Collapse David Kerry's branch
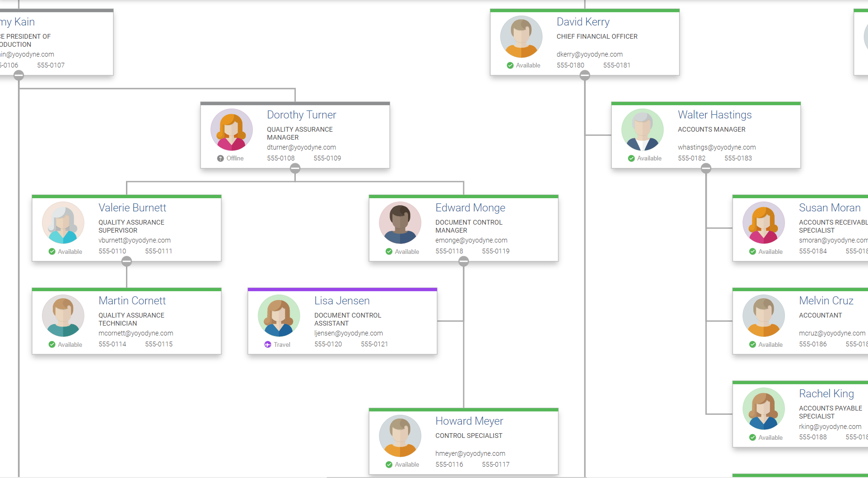Screen dimensions: 868x478 click(x=585, y=75)
